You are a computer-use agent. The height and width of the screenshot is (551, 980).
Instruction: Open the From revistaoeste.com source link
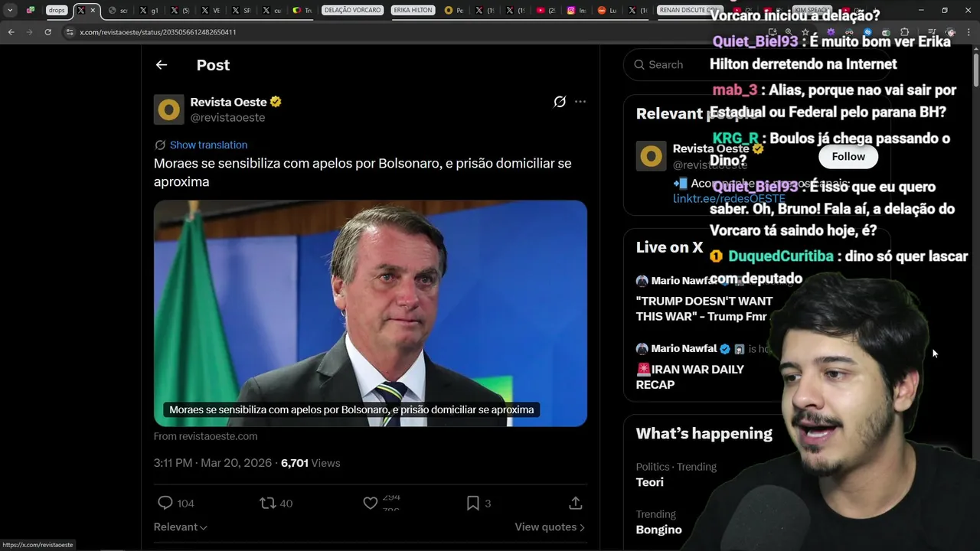click(x=205, y=436)
